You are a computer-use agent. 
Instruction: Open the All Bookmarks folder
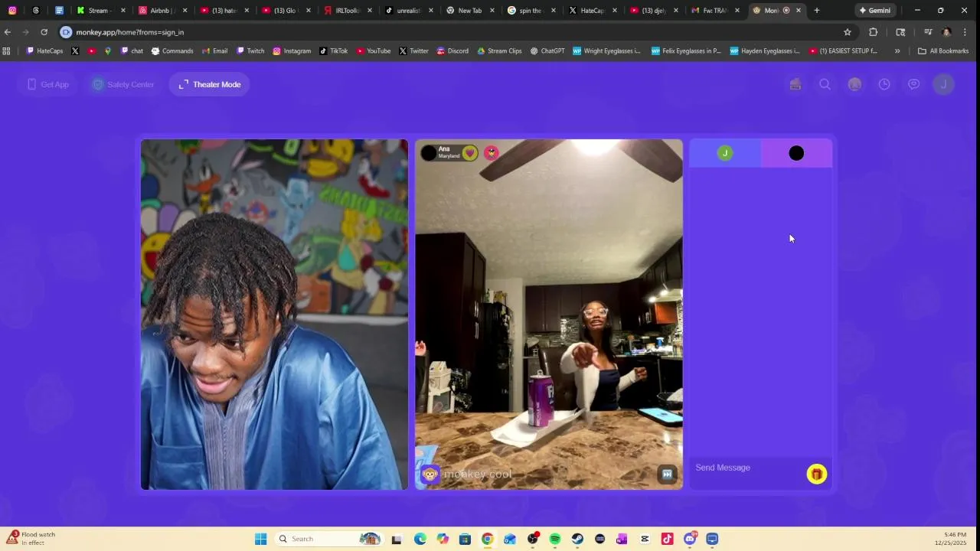tap(943, 51)
